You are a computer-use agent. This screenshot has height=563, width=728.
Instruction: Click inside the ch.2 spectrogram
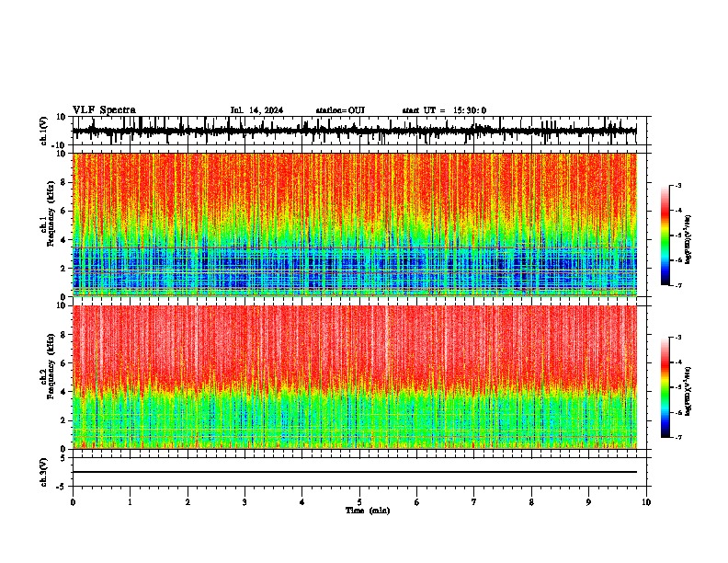point(354,377)
